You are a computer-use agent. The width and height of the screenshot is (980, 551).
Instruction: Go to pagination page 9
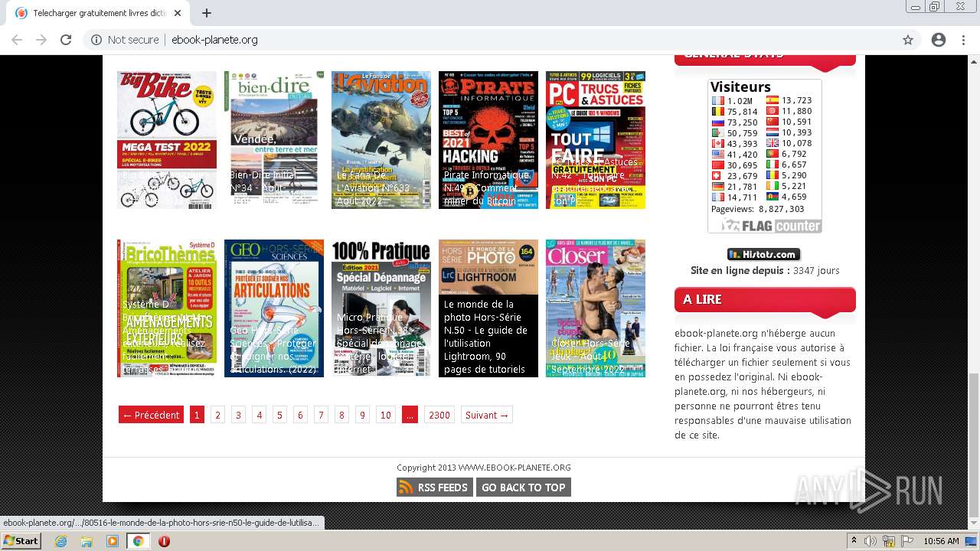pos(362,415)
